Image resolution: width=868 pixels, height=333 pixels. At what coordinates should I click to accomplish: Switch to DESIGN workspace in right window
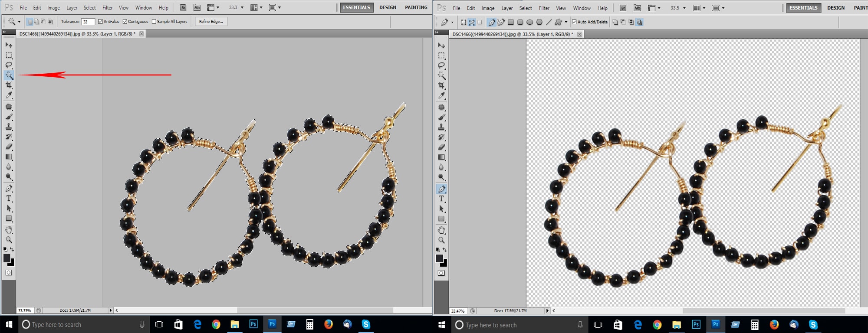click(x=835, y=8)
